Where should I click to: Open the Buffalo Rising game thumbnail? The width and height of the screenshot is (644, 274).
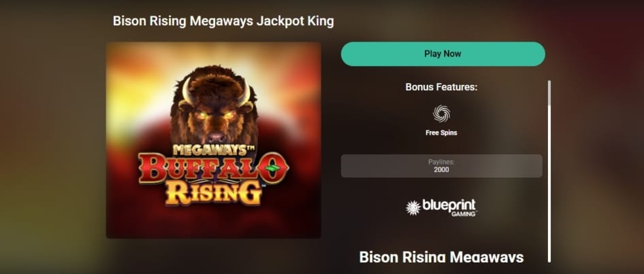point(214,140)
